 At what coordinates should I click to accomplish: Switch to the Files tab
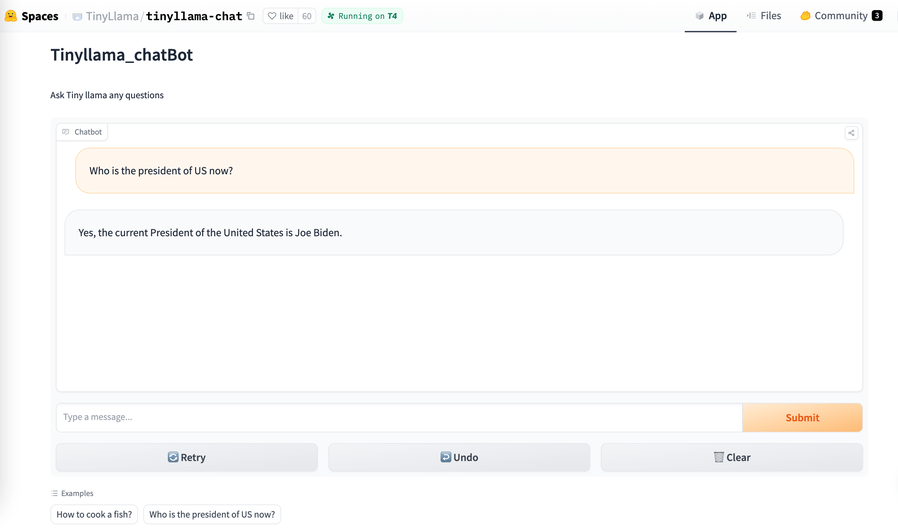tap(764, 16)
